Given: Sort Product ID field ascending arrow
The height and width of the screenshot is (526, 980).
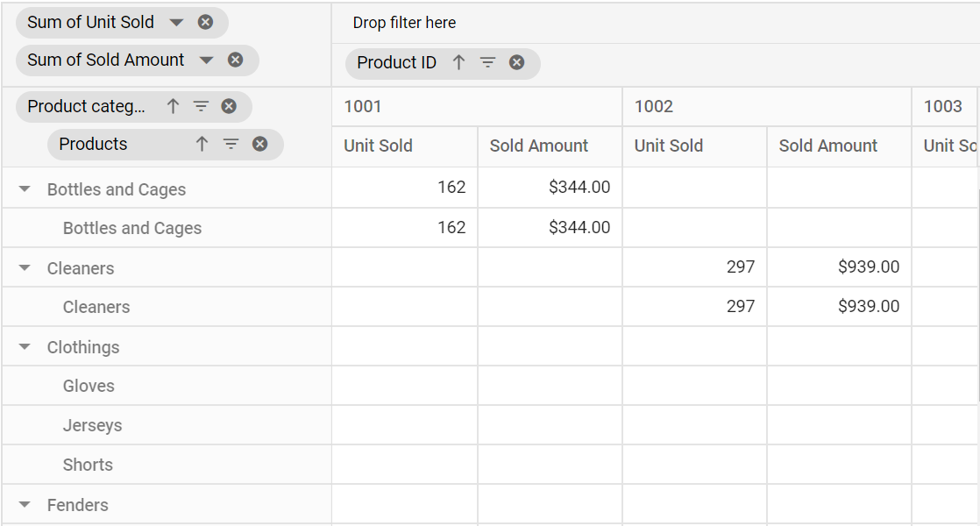Looking at the screenshot, I should pyautogui.click(x=458, y=62).
